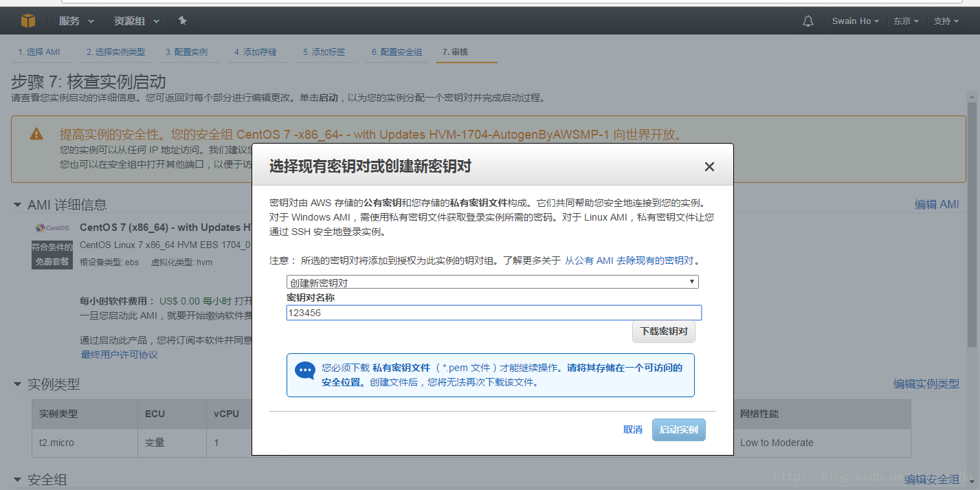The height and width of the screenshot is (490, 980).
Task: Click the dialog title 选择现有密钥对或创建新密钥对
Action: [370, 166]
